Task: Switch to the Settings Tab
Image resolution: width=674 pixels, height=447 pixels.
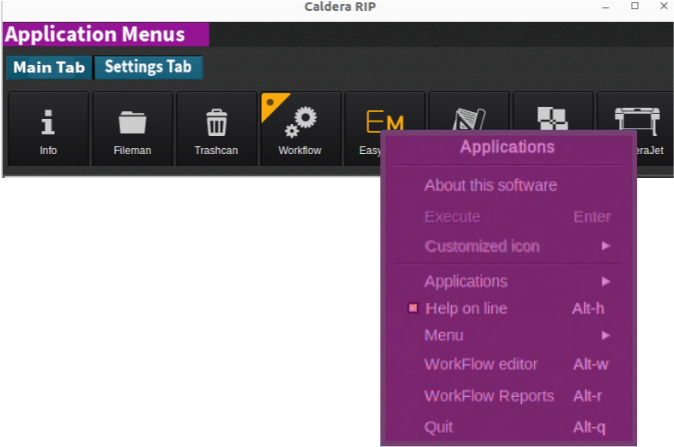Action: coord(148,67)
